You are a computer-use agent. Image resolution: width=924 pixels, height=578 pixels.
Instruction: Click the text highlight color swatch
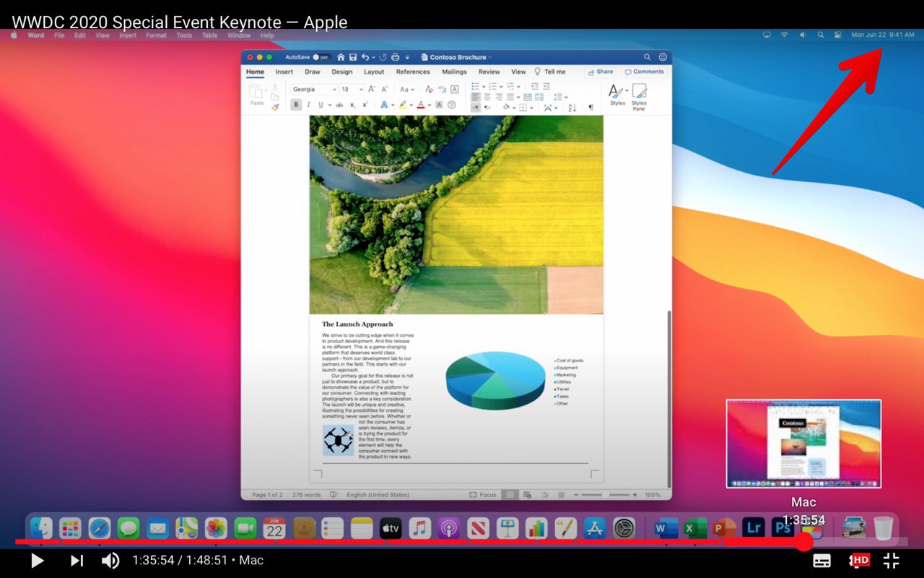(x=403, y=105)
